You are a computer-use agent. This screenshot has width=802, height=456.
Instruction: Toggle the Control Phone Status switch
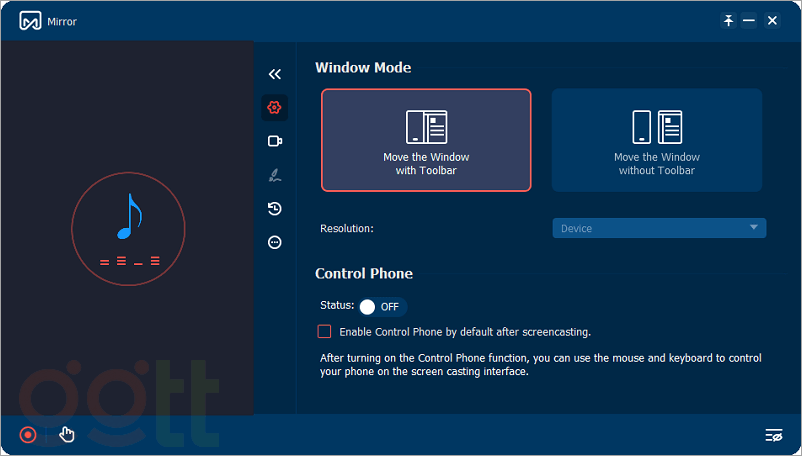pos(381,306)
